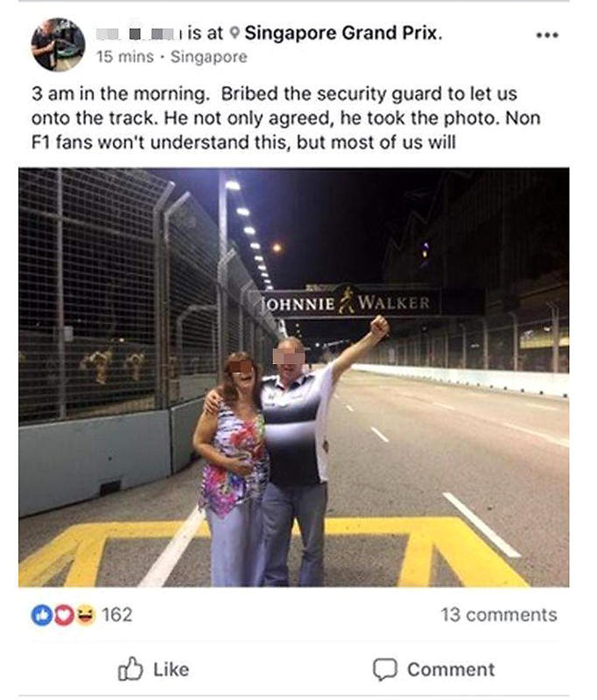Viewport: 597px width, 700px height.
Task: Click the laughing face reaction icon
Action: [85, 615]
